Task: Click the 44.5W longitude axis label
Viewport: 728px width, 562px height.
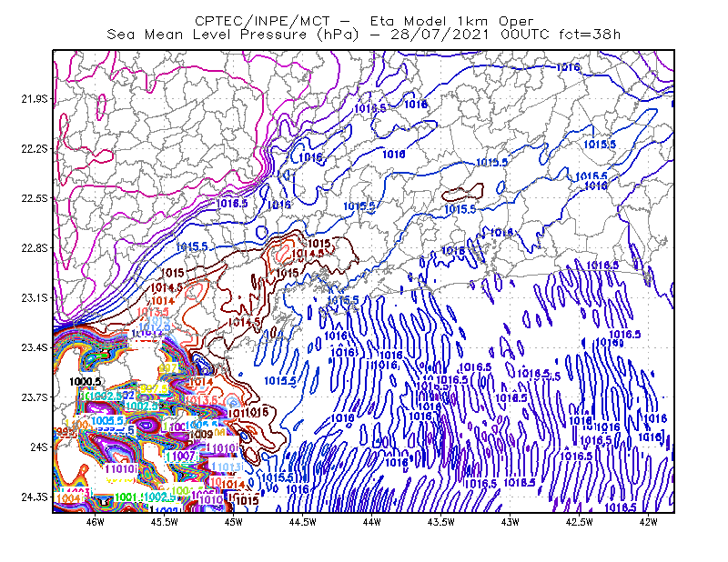Action: click(x=303, y=522)
